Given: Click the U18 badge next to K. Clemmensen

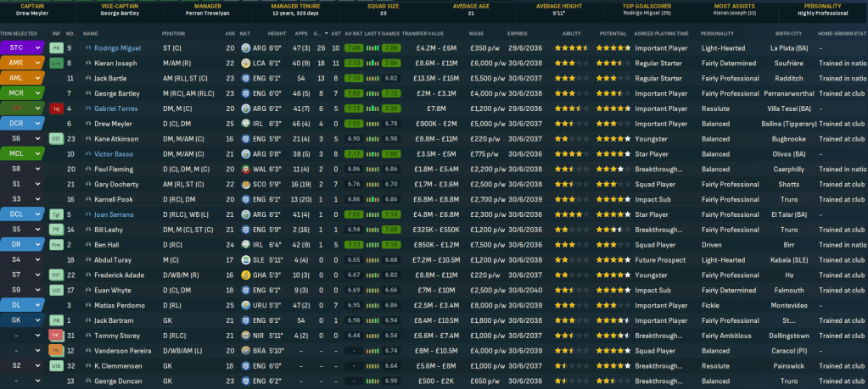Looking at the screenshot, I should pyautogui.click(x=57, y=366).
